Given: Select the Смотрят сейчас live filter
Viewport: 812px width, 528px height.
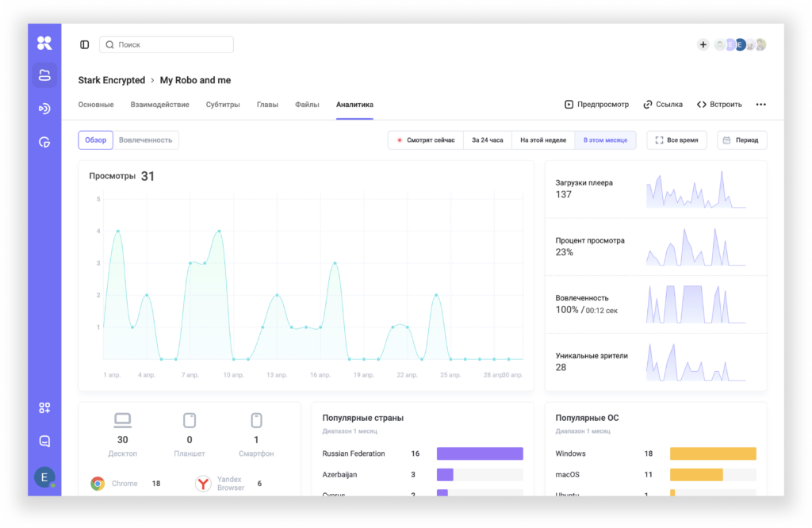Looking at the screenshot, I should pyautogui.click(x=426, y=140).
